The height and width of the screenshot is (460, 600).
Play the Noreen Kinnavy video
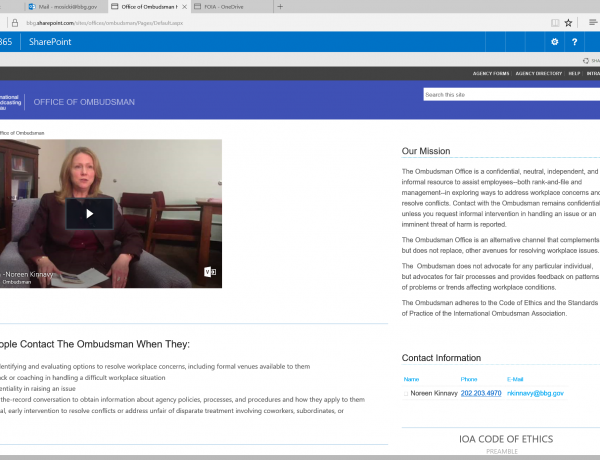tap(90, 214)
